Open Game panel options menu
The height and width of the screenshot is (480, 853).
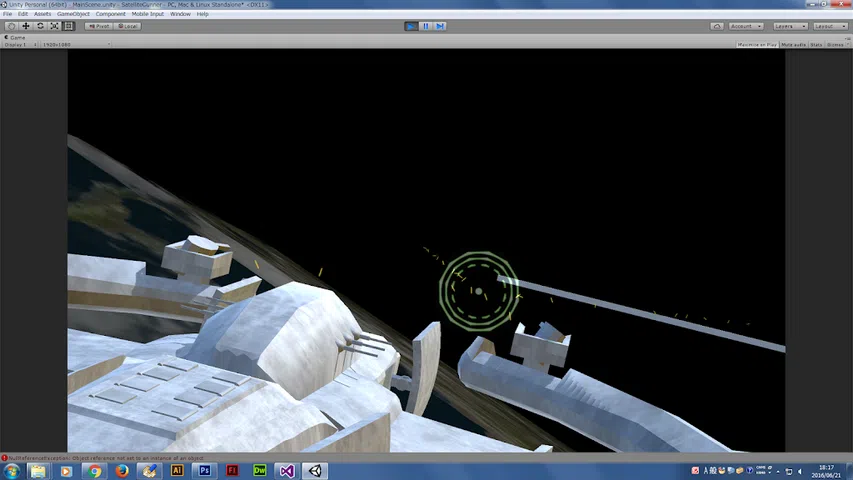[x=848, y=38]
